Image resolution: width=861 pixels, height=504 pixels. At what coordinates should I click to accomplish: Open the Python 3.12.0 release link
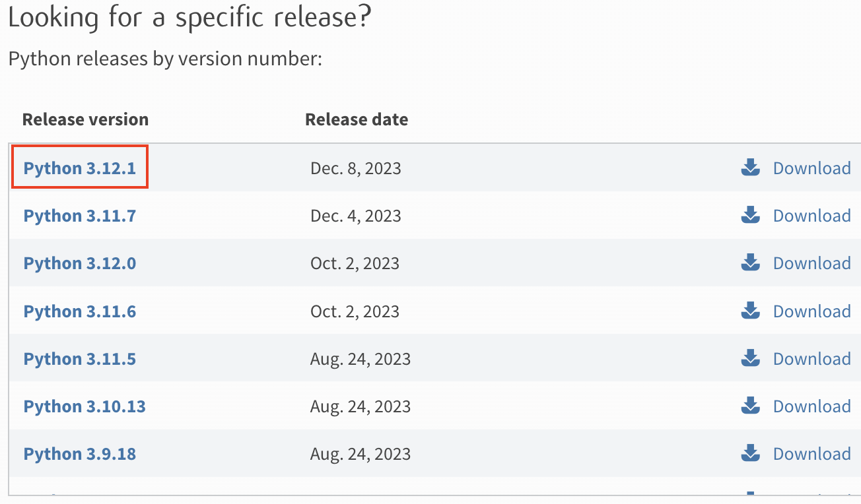(x=80, y=263)
